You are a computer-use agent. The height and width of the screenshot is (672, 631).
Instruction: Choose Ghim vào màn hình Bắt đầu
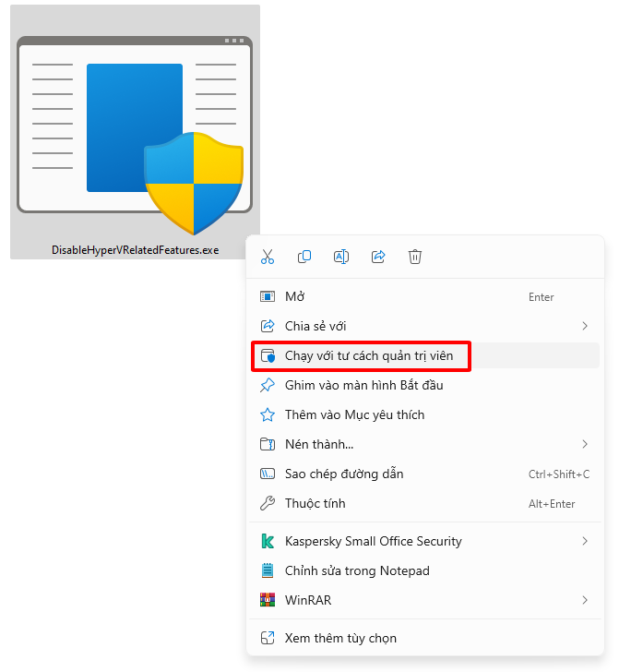(x=425, y=385)
